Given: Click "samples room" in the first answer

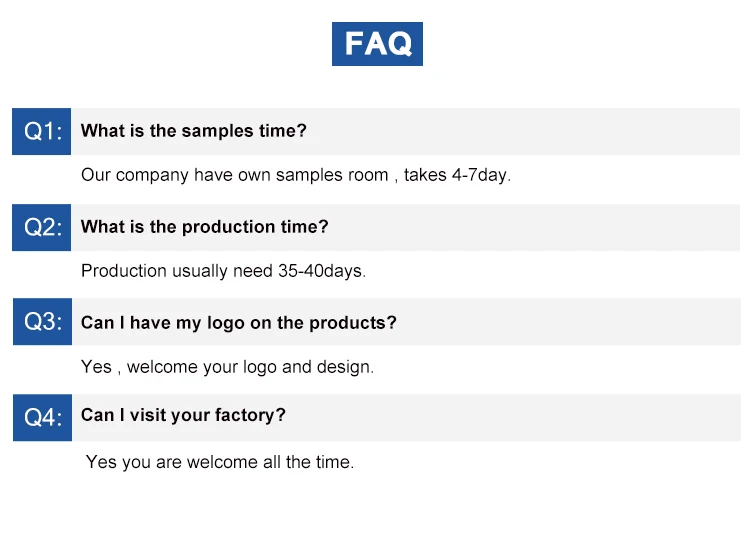Looking at the screenshot, I should (x=332, y=175).
